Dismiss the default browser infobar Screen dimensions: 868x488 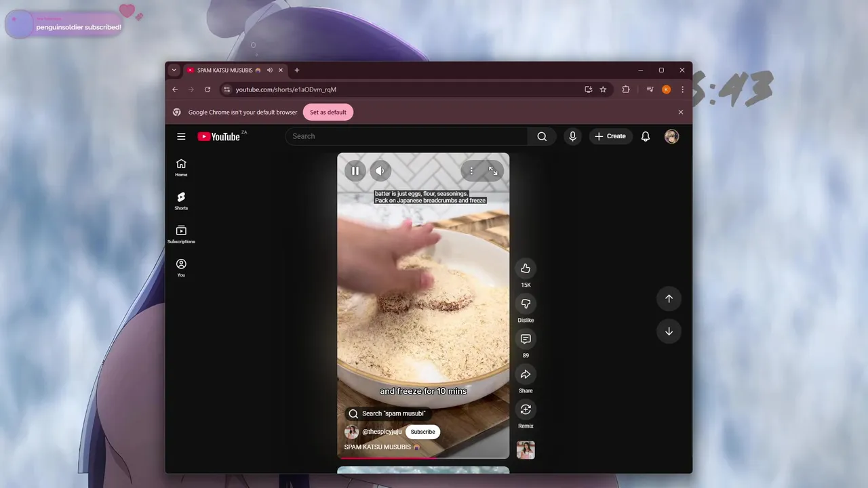pyautogui.click(x=681, y=113)
